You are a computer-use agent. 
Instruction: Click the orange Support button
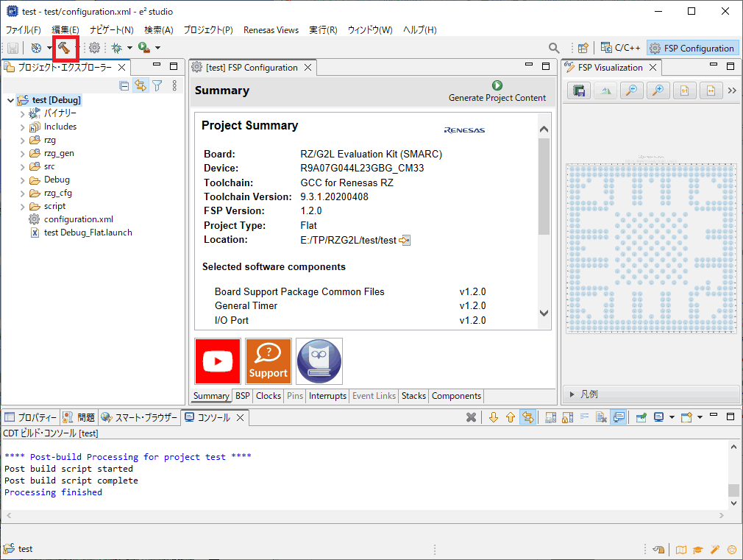[x=269, y=361]
